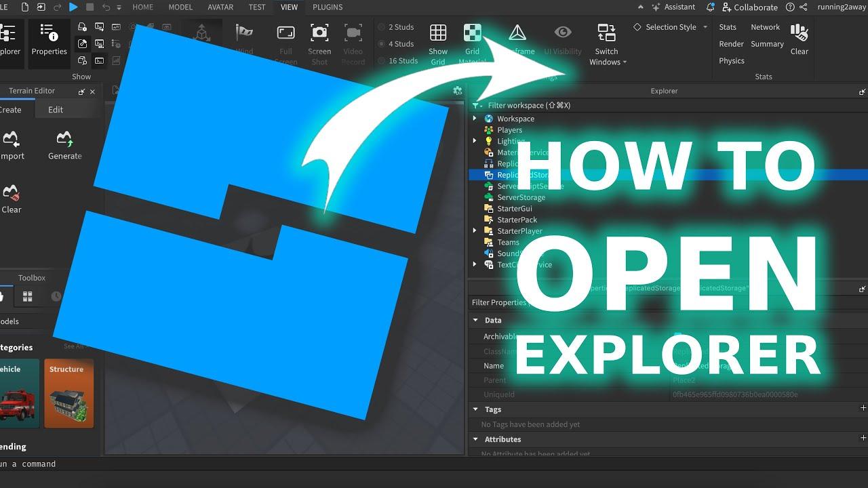Toggle Show Grid
This screenshot has width=868, height=488.
point(438,39)
